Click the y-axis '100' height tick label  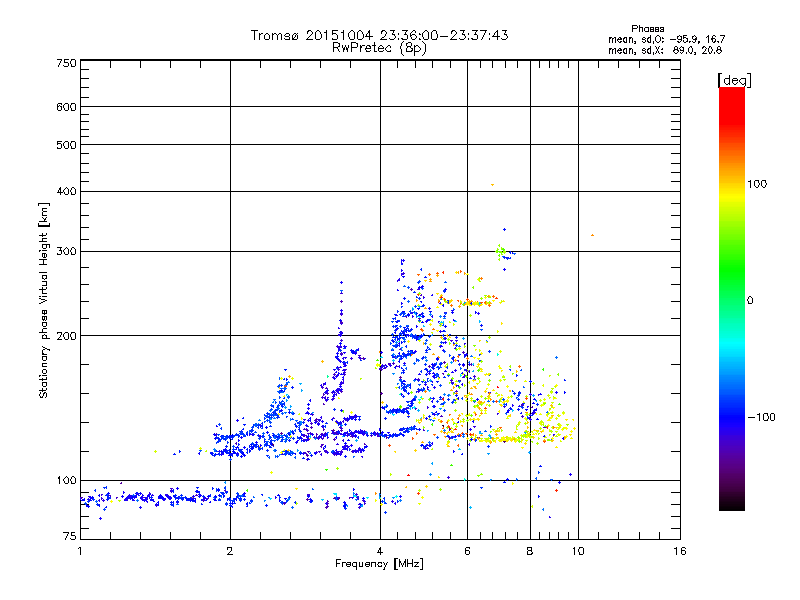pyautogui.click(x=66, y=480)
